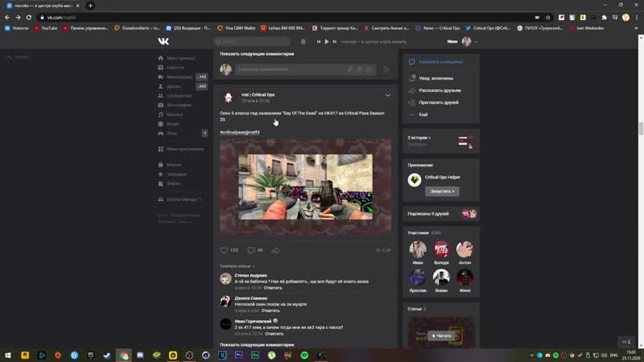Toggle notifications enabled option
Image resolution: width=644 pixels, height=362 pixels.
pos(436,78)
